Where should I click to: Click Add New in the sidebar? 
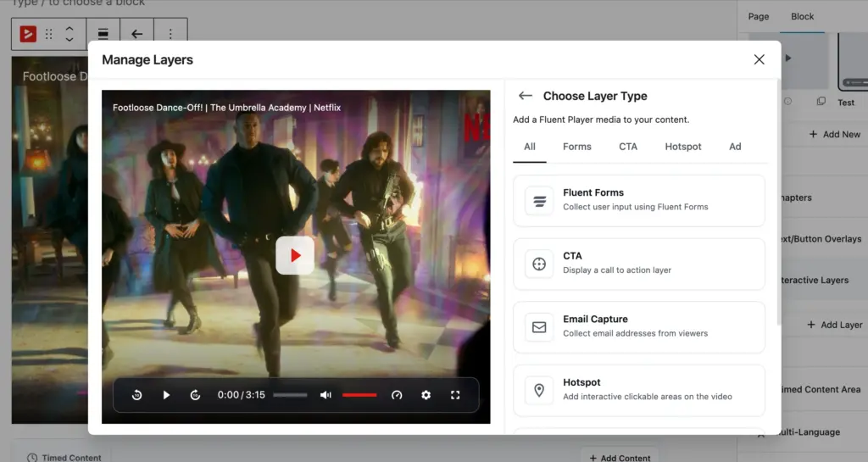tap(835, 134)
